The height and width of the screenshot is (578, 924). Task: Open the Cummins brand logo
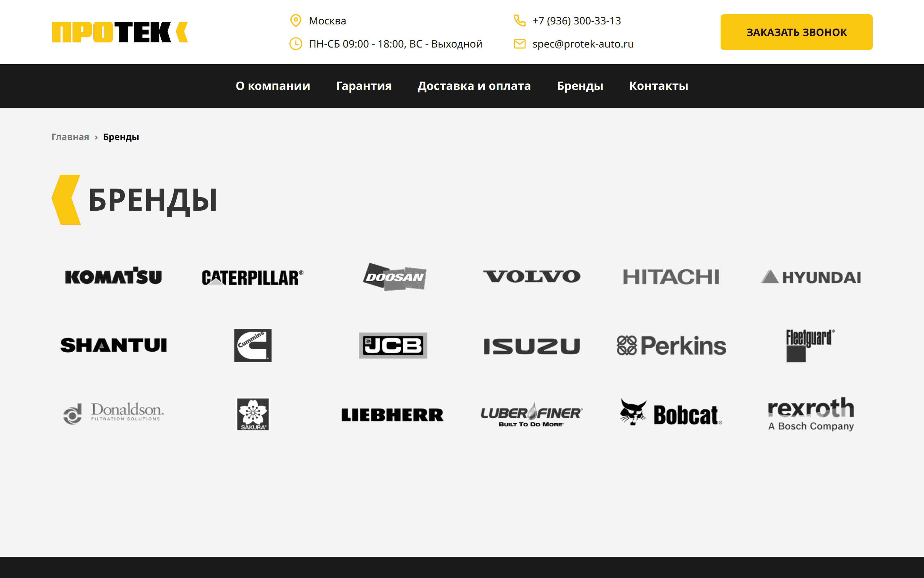point(253,345)
